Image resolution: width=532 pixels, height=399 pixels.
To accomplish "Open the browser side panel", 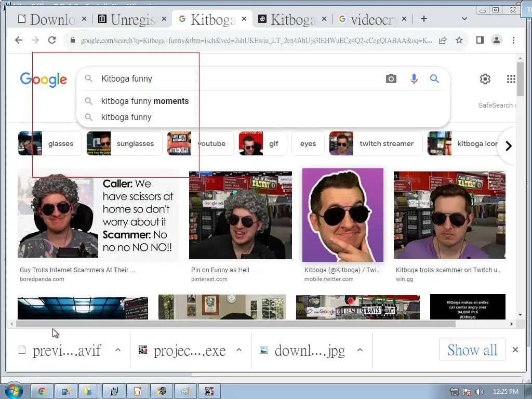I will pyautogui.click(x=480, y=40).
